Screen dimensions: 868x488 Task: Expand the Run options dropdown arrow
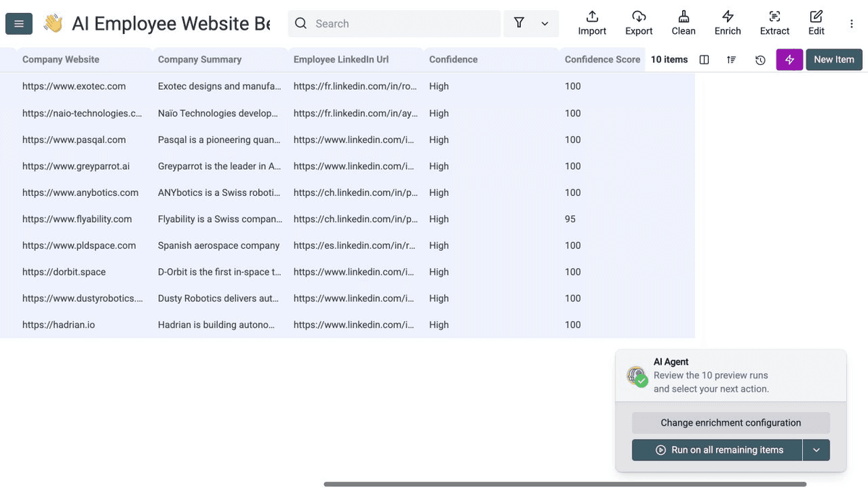[816, 450]
